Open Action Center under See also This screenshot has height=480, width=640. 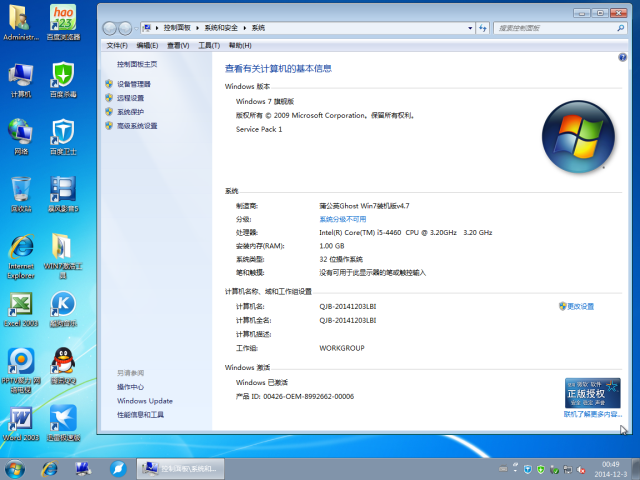(x=130, y=387)
